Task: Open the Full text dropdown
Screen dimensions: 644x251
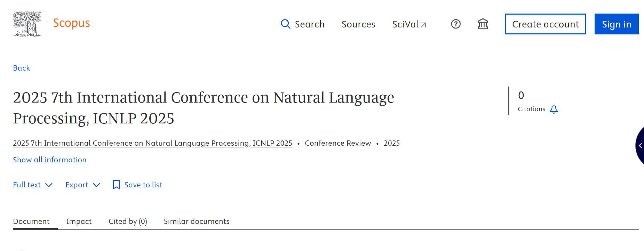Action: [x=33, y=185]
